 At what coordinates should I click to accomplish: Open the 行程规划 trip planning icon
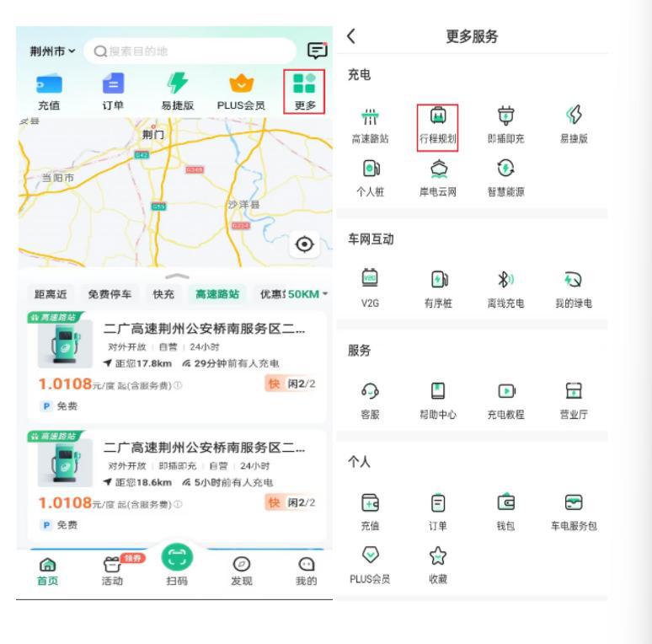[x=437, y=126]
